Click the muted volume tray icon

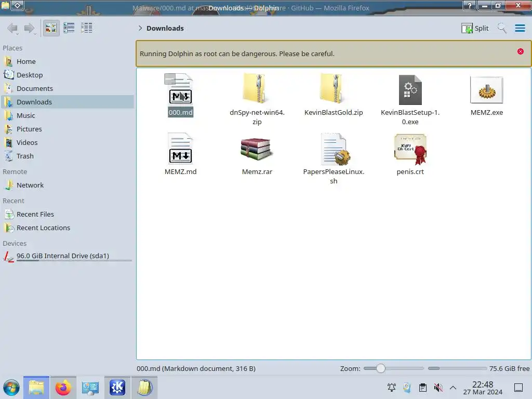click(438, 388)
